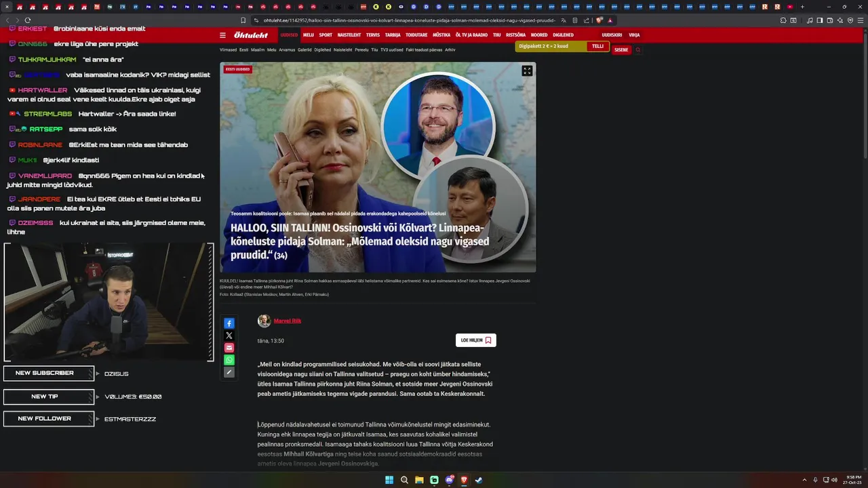Click the pencil edit icon under share buttons
This screenshot has height=488, width=868.
tap(229, 372)
